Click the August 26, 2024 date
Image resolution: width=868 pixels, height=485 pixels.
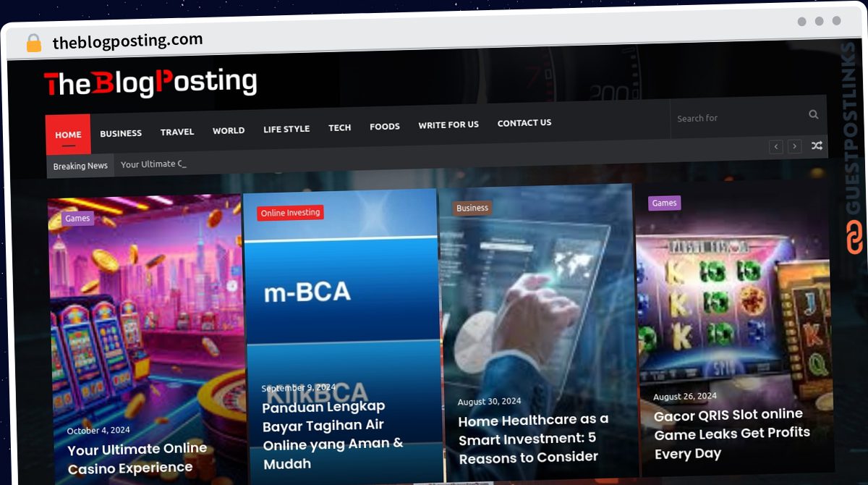(x=685, y=397)
